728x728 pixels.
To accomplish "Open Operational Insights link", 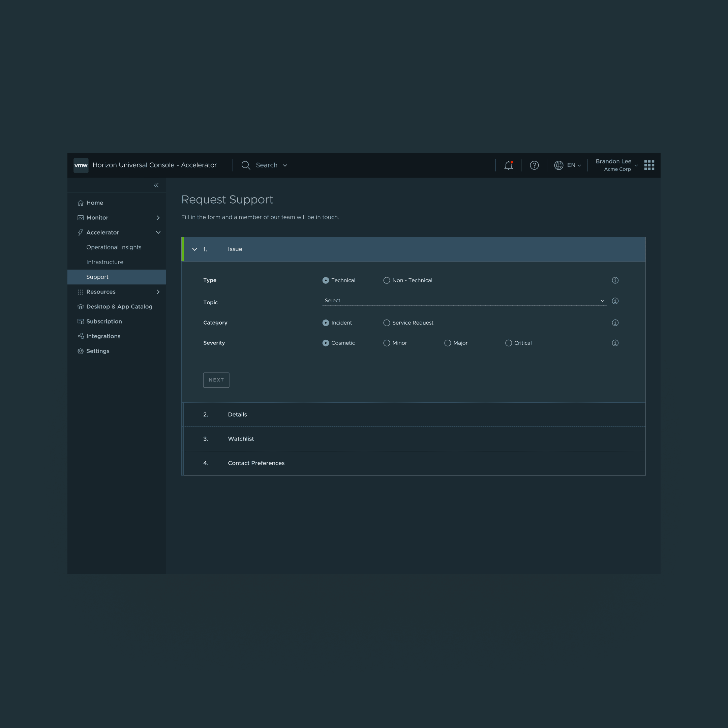I will 114,247.
